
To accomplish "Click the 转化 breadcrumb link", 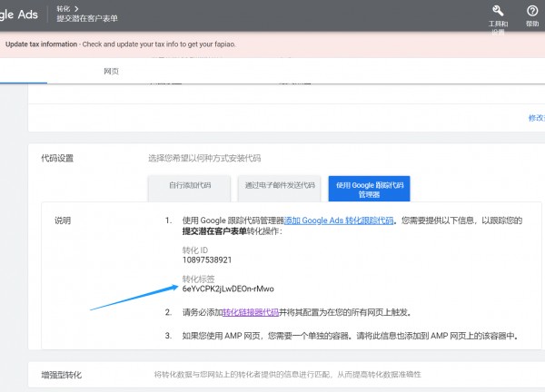I will [x=64, y=9].
